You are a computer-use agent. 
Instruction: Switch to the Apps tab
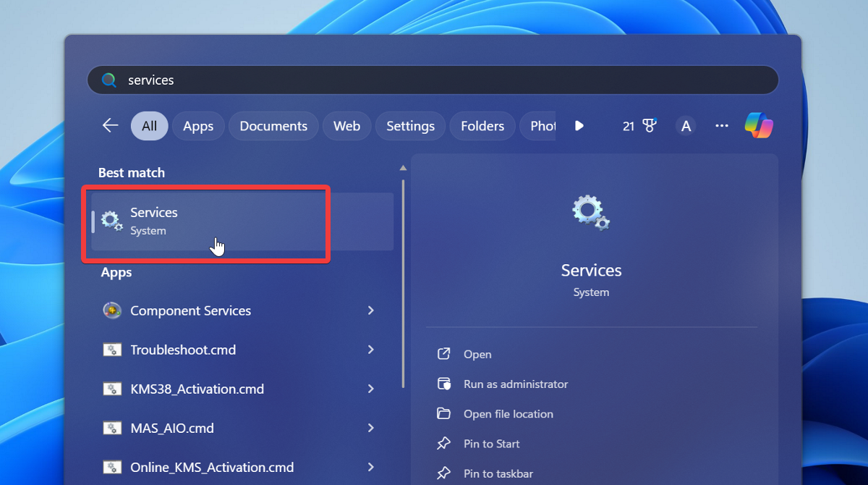197,125
